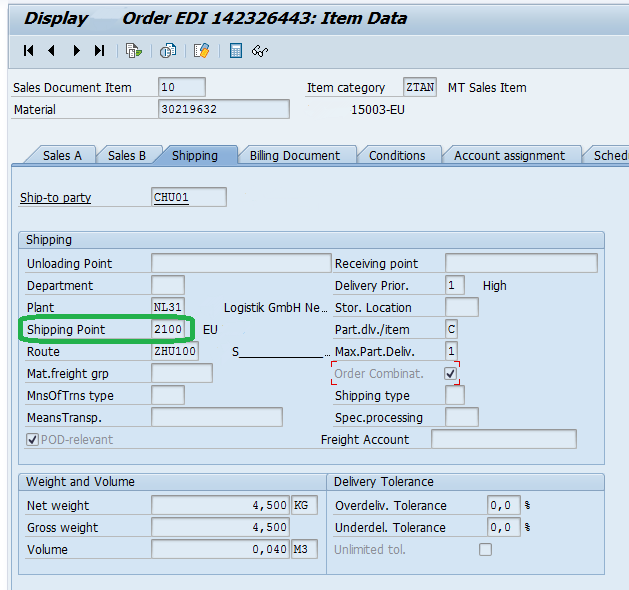
Task: Check the Unlimited tol. checkbox
Action: tap(485, 549)
